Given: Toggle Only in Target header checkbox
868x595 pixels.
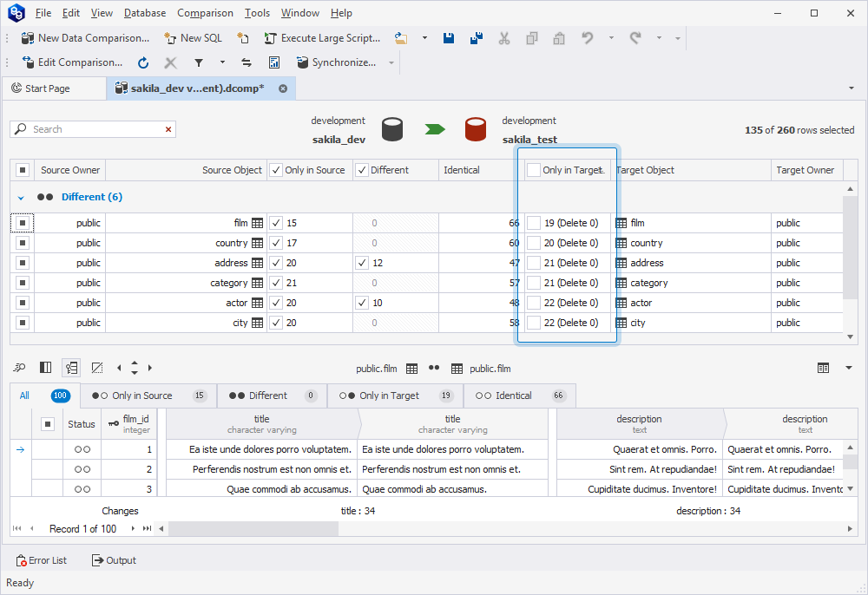Looking at the screenshot, I should 534,170.
